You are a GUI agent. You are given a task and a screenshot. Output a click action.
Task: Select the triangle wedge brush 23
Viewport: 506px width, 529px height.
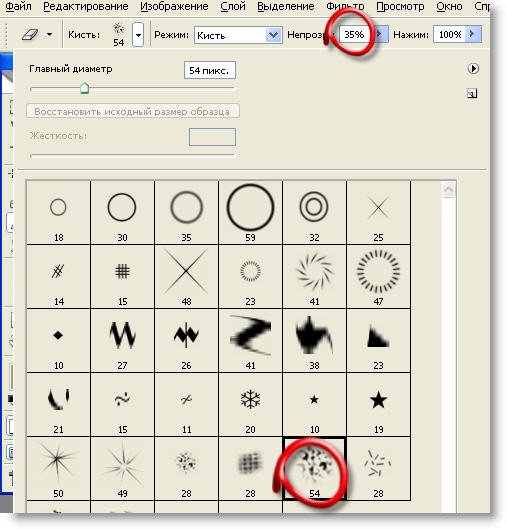coord(378,341)
